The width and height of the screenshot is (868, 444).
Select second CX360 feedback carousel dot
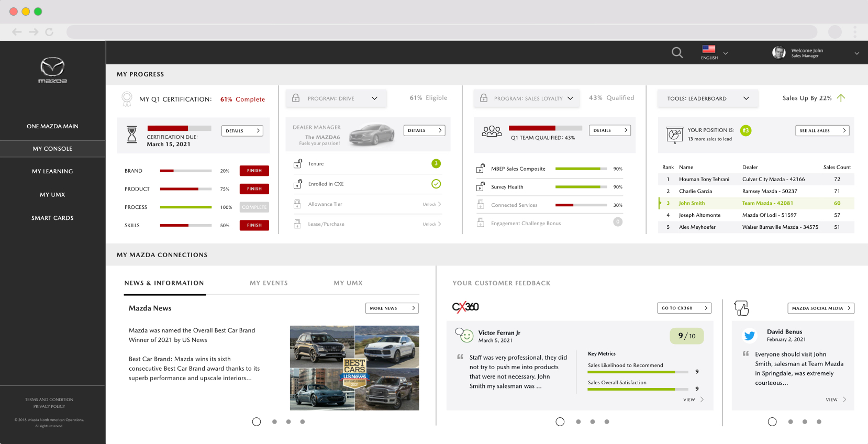(578, 421)
